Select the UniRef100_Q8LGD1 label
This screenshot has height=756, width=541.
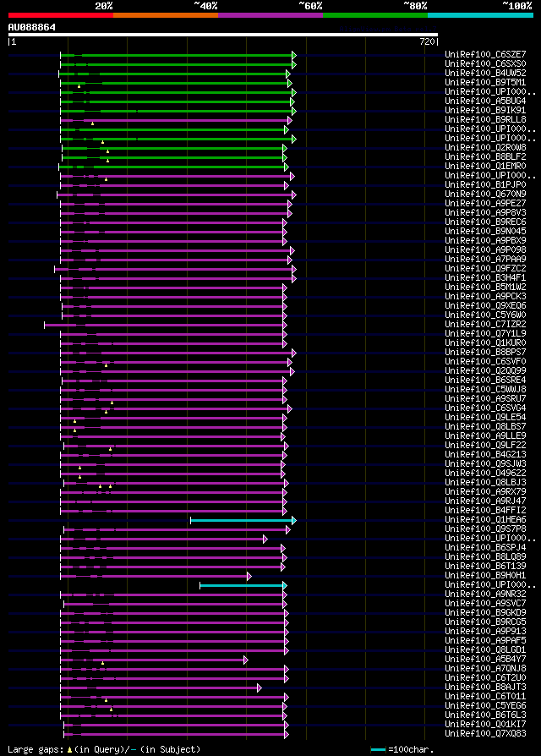click(x=485, y=650)
